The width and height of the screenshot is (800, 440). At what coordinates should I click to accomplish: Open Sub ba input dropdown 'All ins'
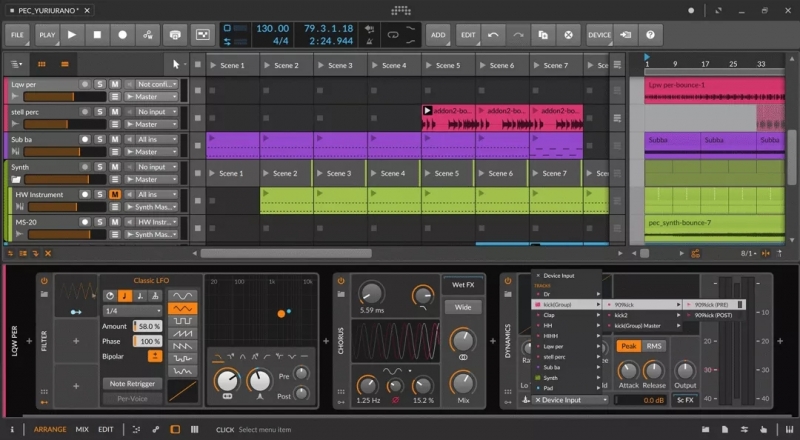click(157, 139)
